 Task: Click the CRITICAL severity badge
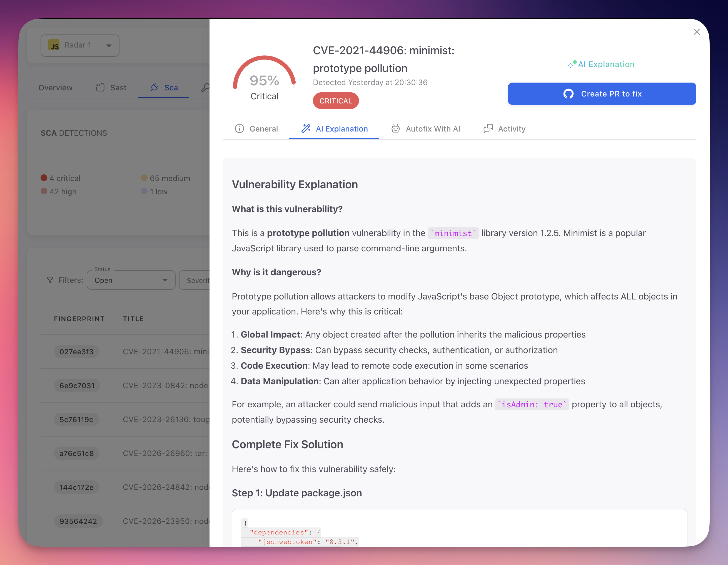click(x=336, y=100)
